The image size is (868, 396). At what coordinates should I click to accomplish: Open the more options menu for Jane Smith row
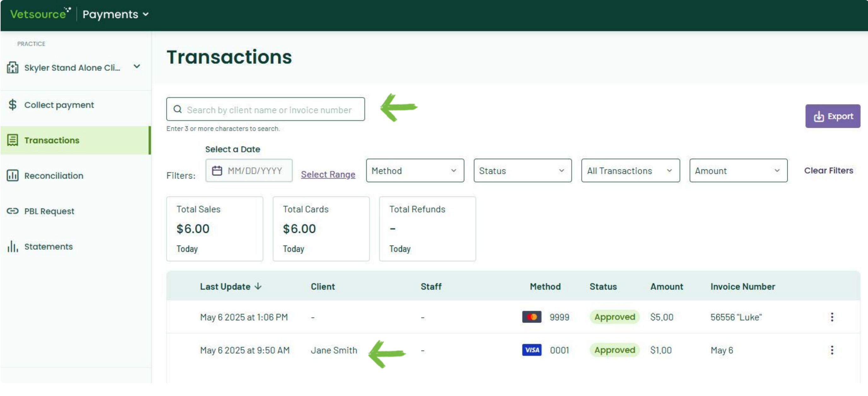832,350
